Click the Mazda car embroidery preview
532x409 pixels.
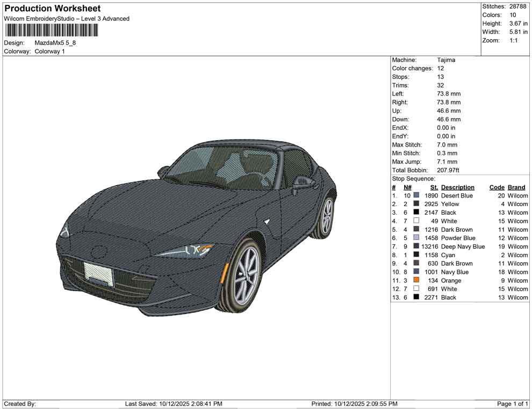click(197, 227)
